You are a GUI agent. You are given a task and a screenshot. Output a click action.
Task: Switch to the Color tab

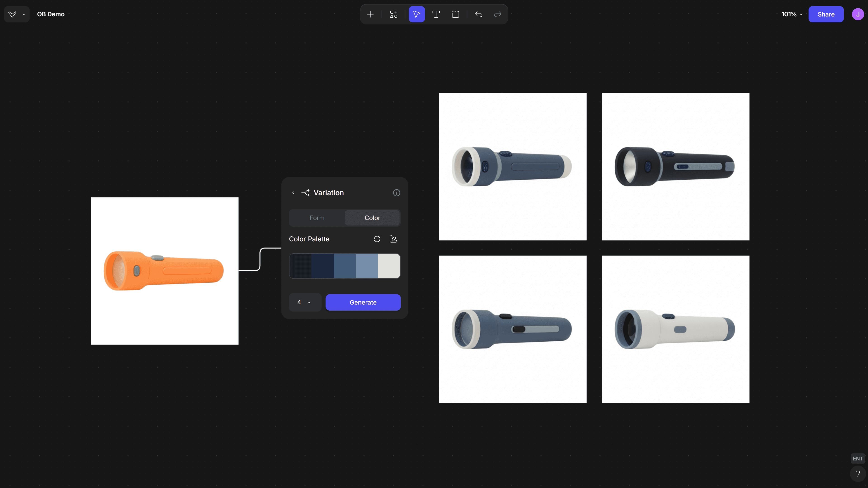[x=372, y=218]
